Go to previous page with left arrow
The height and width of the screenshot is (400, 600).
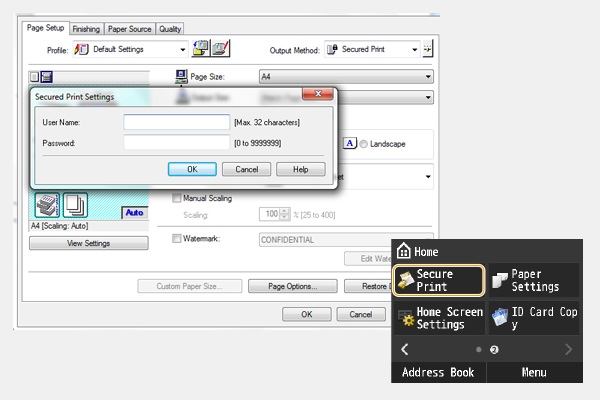[x=405, y=349]
